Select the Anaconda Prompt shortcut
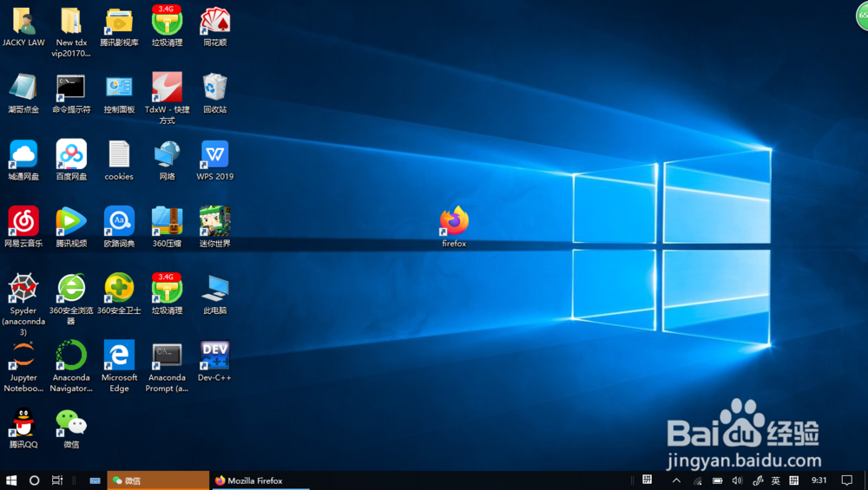Image resolution: width=868 pixels, height=490 pixels. coord(167,355)
